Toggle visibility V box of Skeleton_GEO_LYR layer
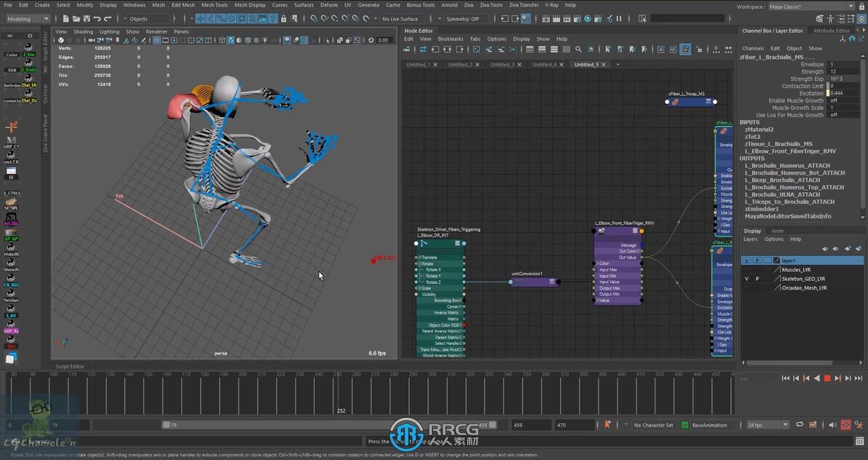Screen dimensions: 868x460 [x=746, y=279]
